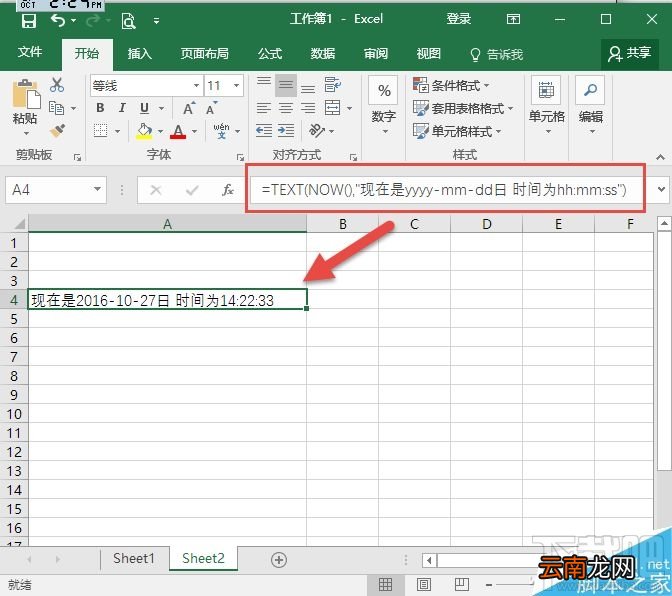Open the 编辑 editing search button
Image resolution: width=672 pixels, height=596 pixels.
[591, 105]
